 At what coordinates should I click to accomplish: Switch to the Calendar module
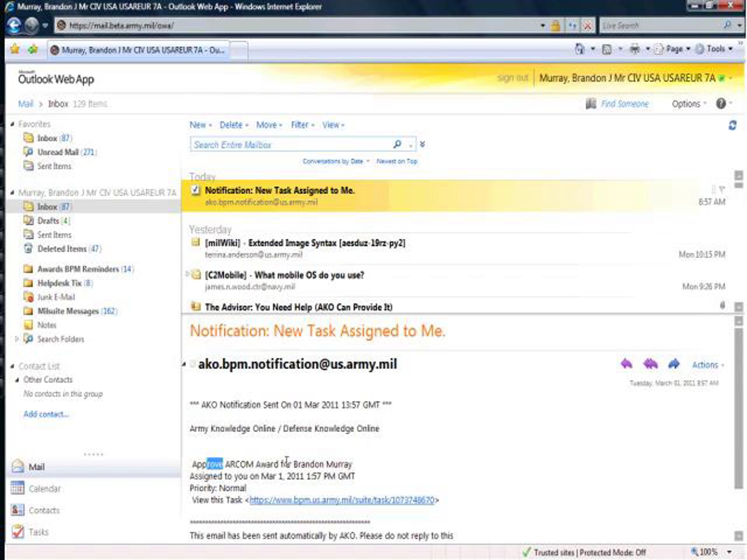44,489
